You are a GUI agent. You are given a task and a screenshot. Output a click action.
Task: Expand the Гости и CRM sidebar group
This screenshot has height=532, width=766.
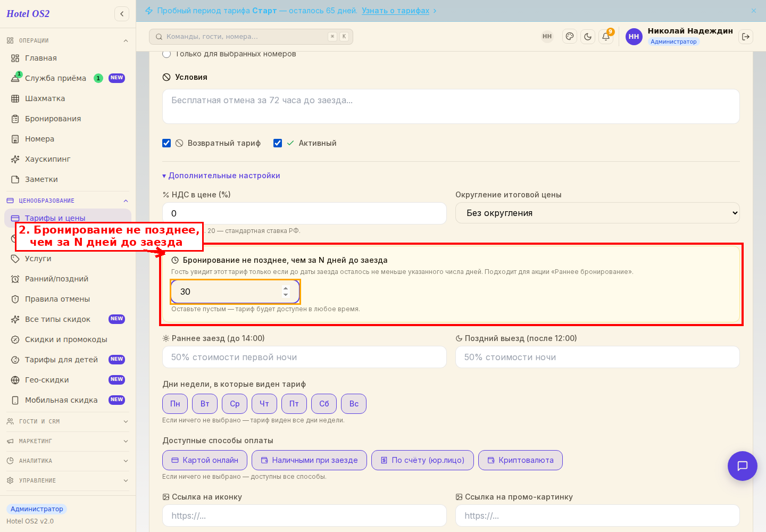[68, 421]
